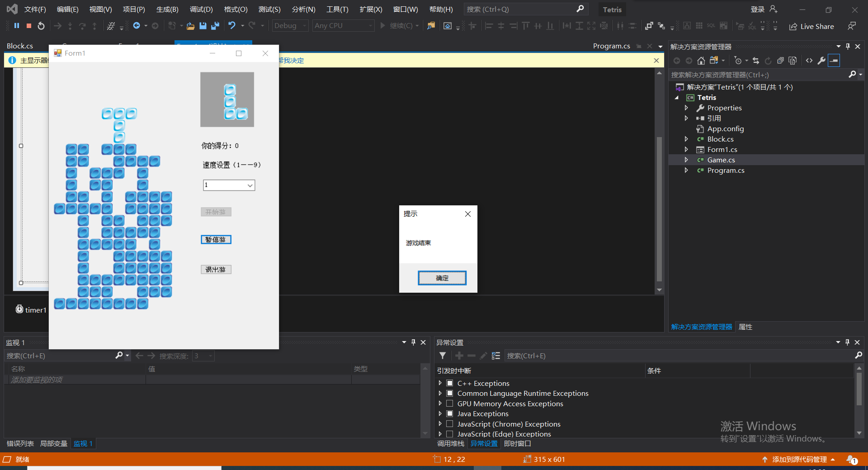Switch to the 错误列表 tab

(20, 444)
